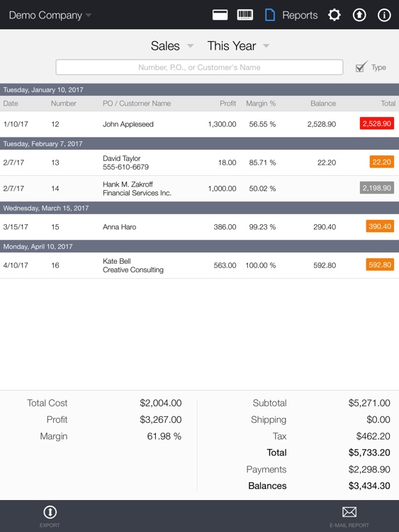
Task: Open settings gear icon
Action: pyautogui.click(x=335, y=15)
